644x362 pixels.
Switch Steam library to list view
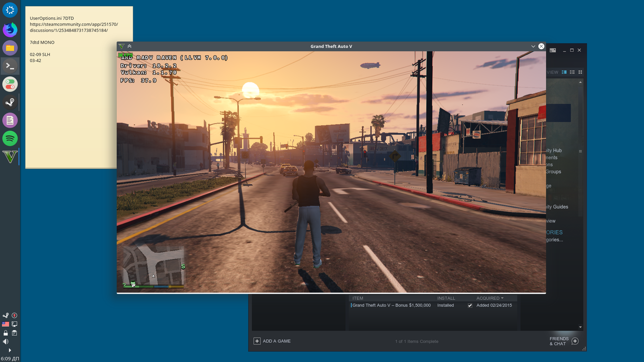573,72
